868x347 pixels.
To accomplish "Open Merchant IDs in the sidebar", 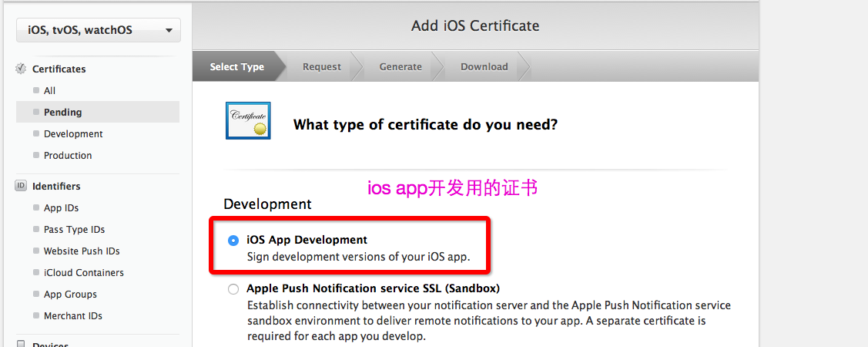I will pos(73,316).
